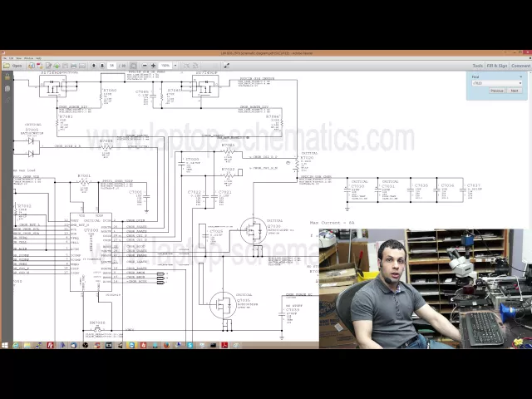Click the fit width toolbar icon

[x=186, y=66]
